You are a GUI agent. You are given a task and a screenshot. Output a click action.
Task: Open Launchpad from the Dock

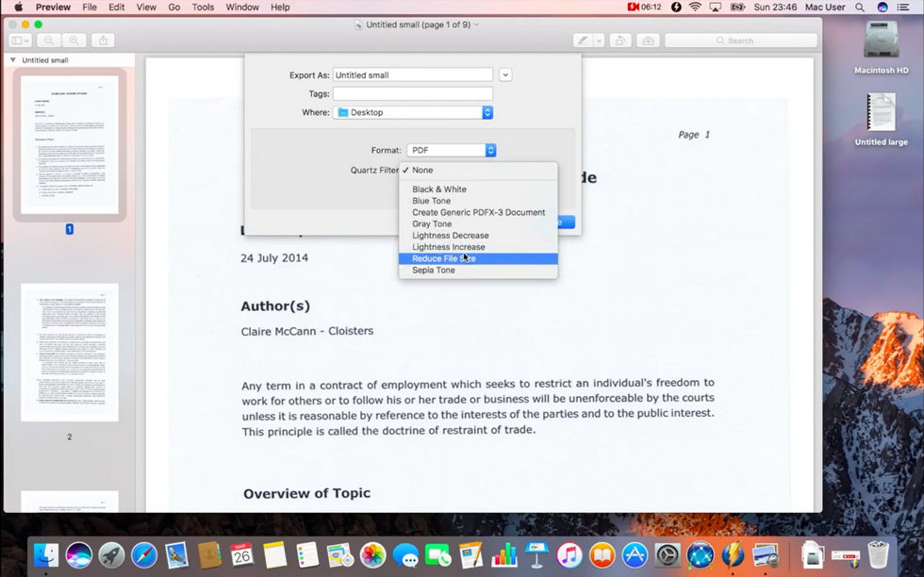click(110, 555)
